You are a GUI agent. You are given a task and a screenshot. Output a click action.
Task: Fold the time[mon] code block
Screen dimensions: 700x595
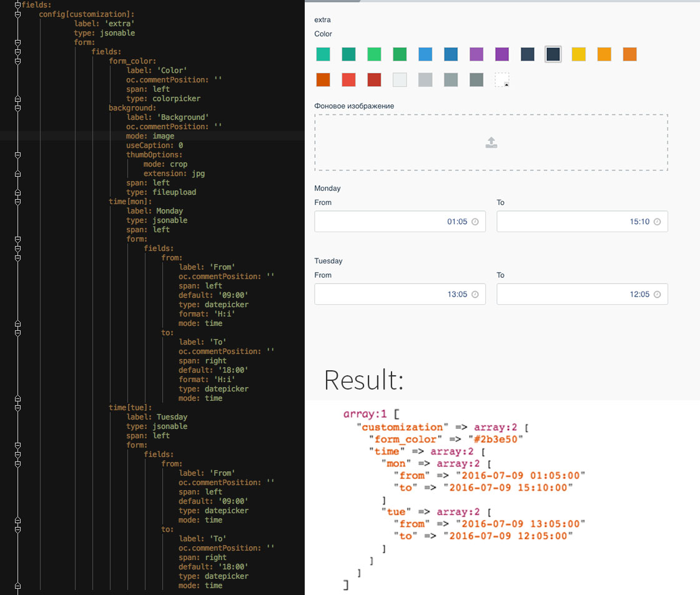pyautogui.click(x=17, y=202)
